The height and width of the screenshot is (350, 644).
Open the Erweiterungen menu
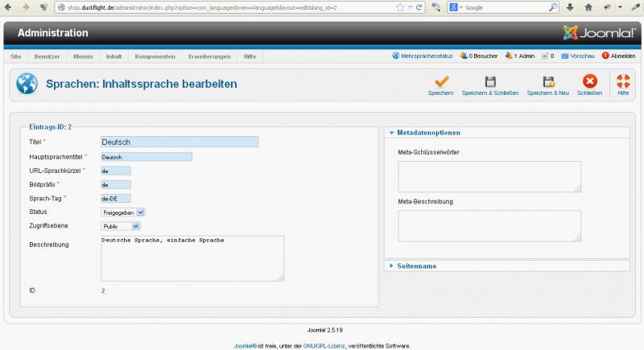click(209, 56)
